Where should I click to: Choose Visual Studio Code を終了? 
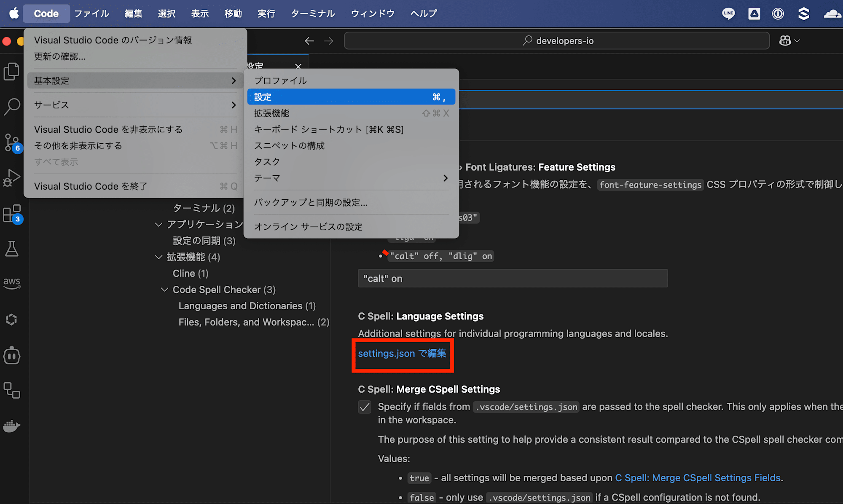[135, 186]
